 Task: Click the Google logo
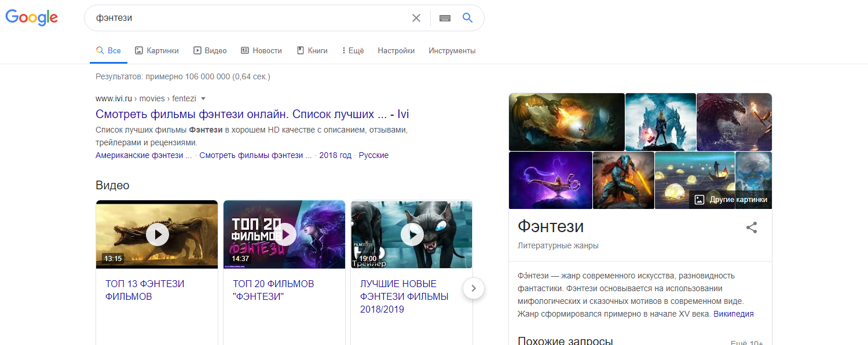click(x=32, y=17)
